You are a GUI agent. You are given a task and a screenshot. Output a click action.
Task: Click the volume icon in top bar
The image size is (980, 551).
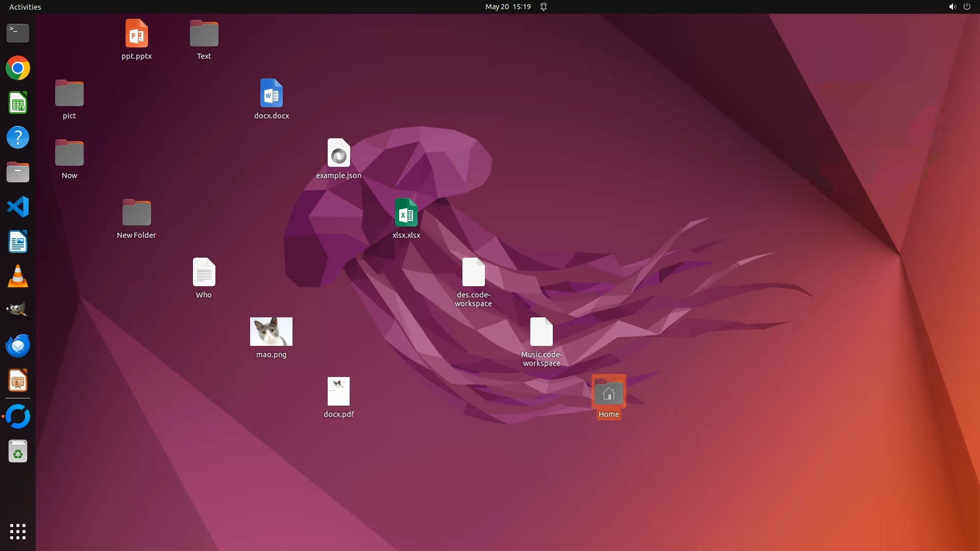point(952,7)
